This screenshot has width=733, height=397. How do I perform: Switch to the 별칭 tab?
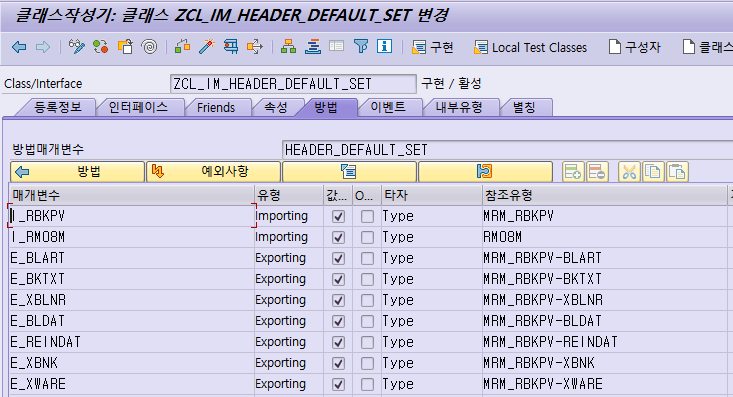(x=524, y=107)
